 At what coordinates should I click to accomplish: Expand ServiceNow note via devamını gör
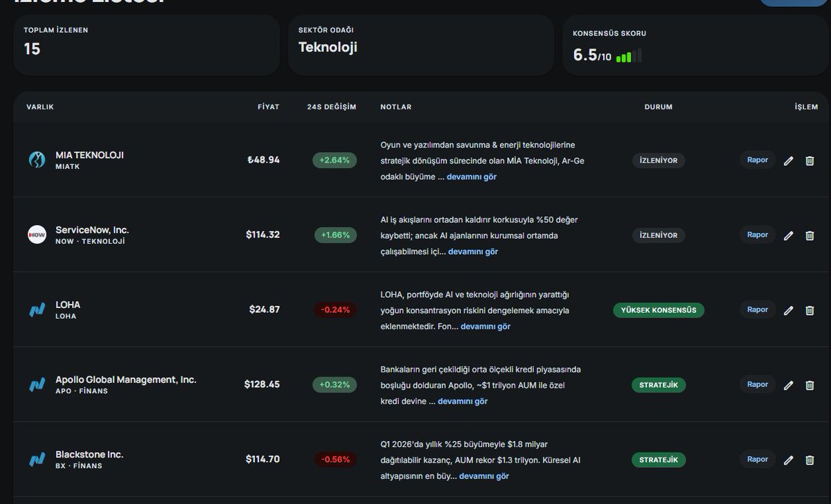[473, 251]
